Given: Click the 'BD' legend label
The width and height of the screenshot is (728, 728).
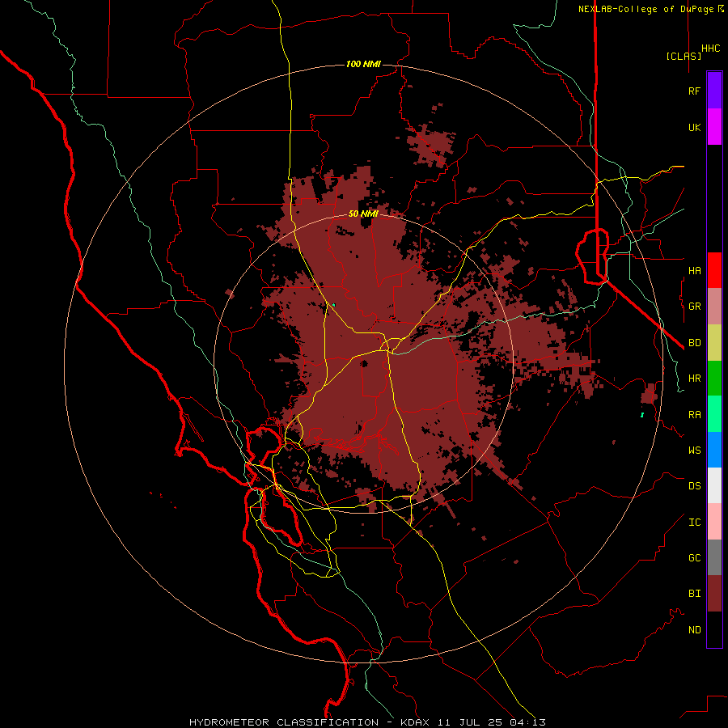Looking at the screenshot, I should [694, 343].
